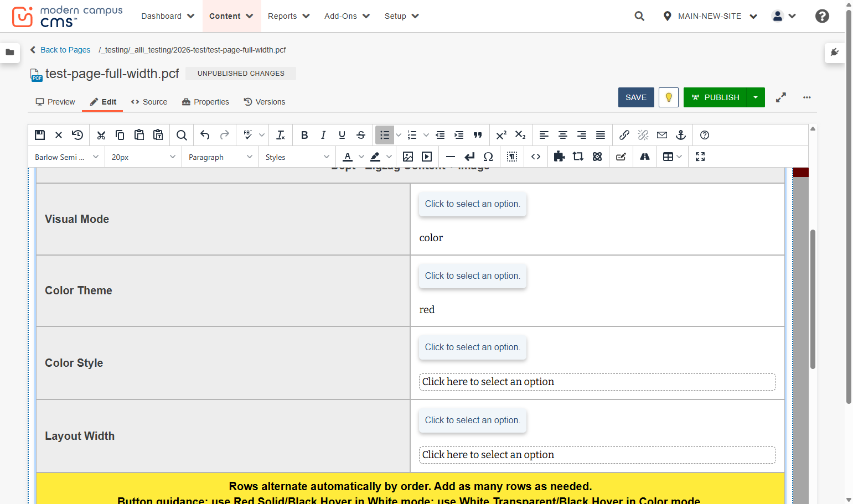Insert superscript formatting
The width and height of the screenshot is (853, 504).
[502, 135]
